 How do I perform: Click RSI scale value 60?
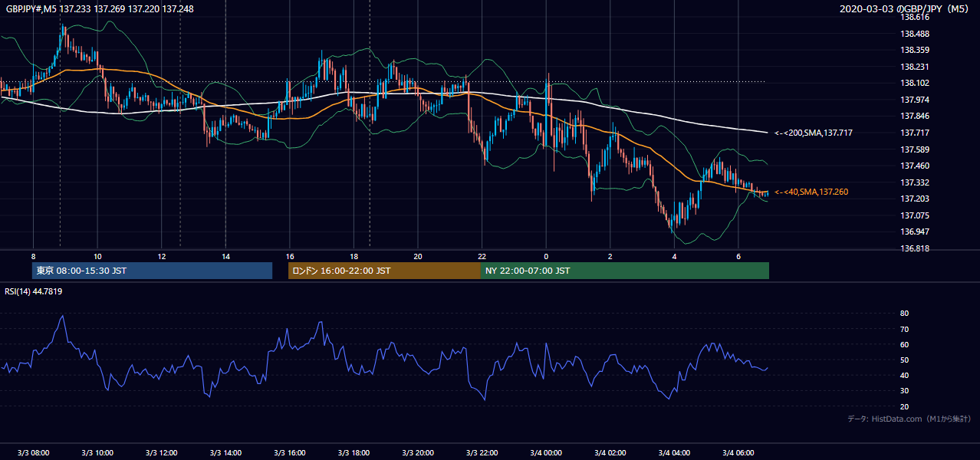(x=904, y=344)
